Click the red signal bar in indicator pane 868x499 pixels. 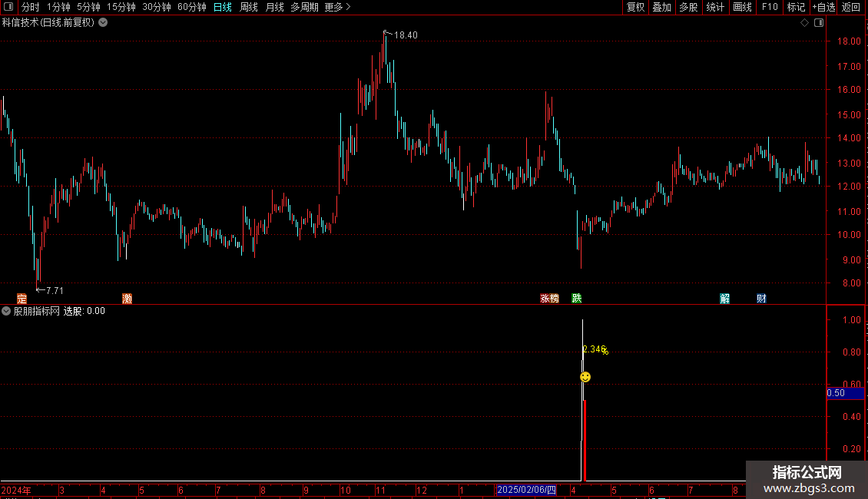tap(585, 441)
